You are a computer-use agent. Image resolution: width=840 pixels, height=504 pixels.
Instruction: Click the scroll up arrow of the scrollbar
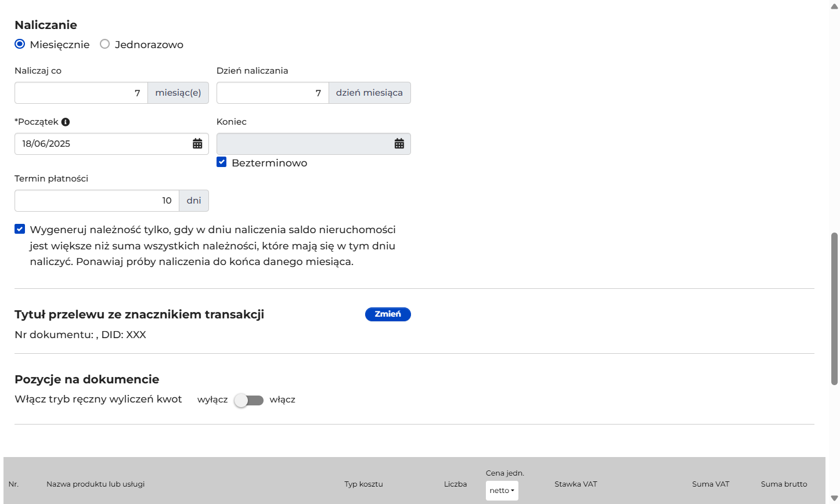pyautogui.click(x=834, y=6)
